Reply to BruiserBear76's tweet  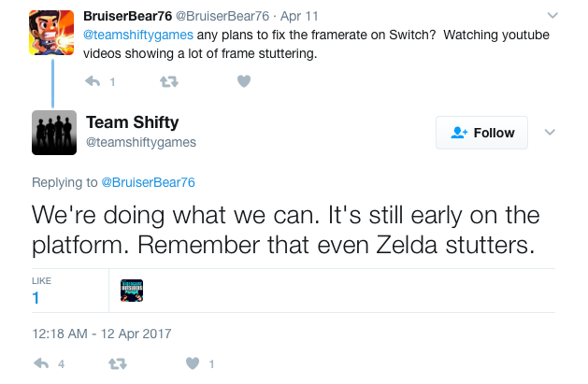[x=93, y=81]
